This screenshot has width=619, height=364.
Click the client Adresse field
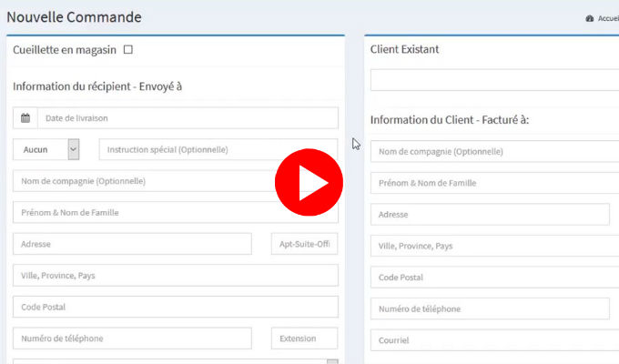(490, 215)
